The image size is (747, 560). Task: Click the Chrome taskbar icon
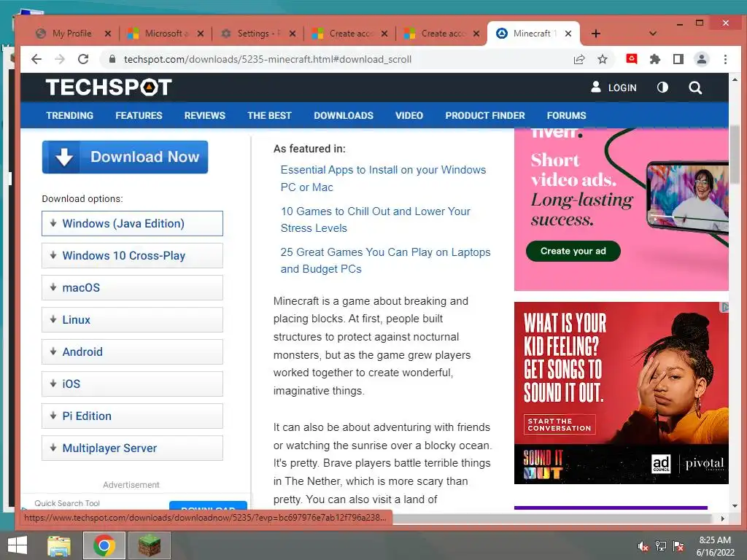(104, 545)
